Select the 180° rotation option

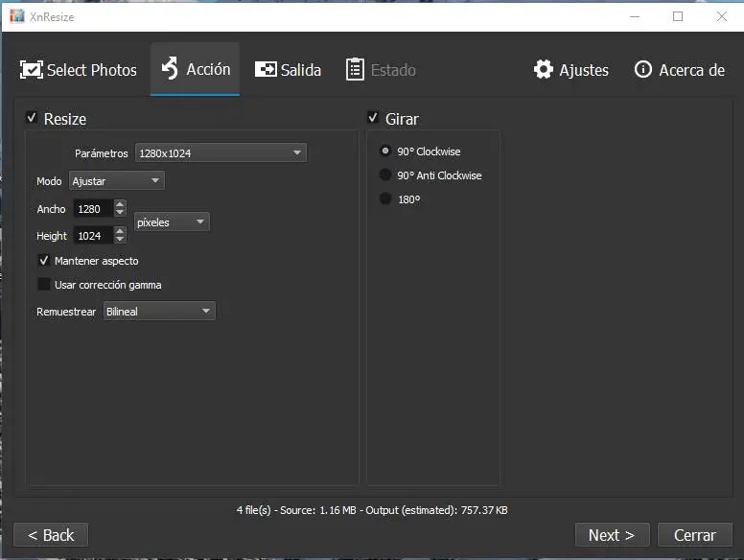pos(385,198)
